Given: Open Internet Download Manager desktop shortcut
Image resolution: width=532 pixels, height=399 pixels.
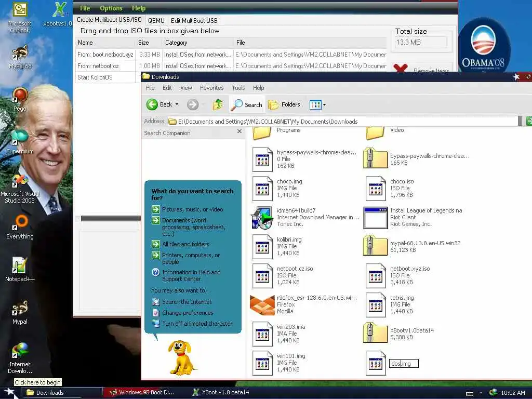Looking at the screenshot, I should click(x=20, y=358).
